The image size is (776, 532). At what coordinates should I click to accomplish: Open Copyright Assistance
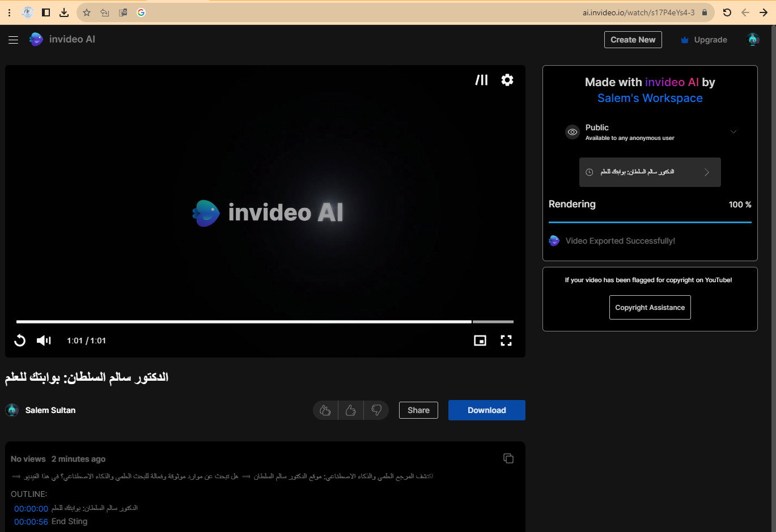click(x=650, y=308)
